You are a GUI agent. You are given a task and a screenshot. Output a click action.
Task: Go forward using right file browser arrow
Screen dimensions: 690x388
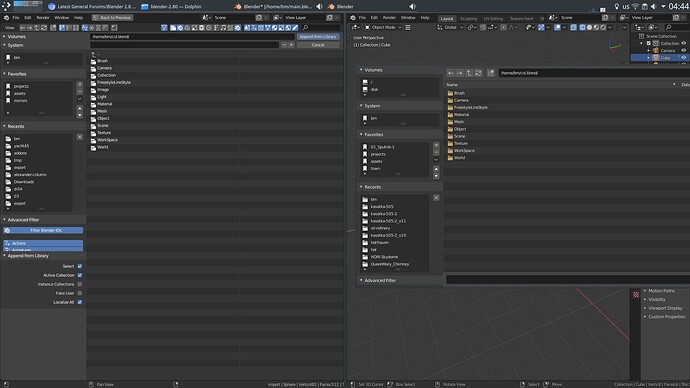[459, 73]
